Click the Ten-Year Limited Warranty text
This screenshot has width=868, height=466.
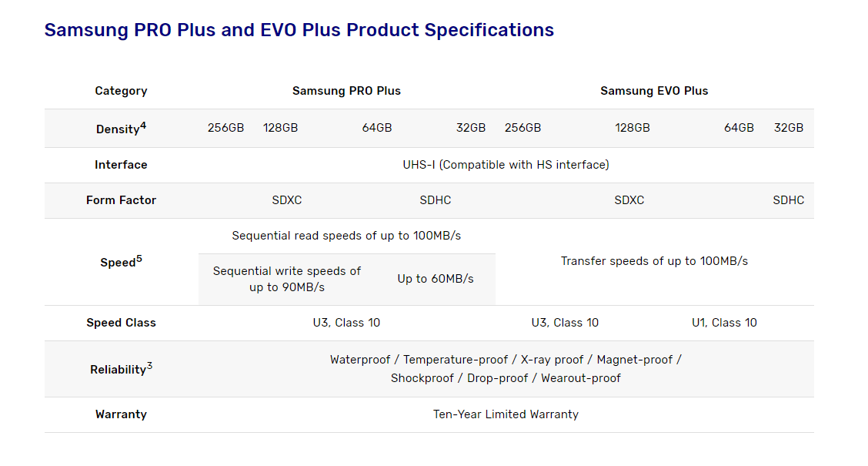[506, 414]
